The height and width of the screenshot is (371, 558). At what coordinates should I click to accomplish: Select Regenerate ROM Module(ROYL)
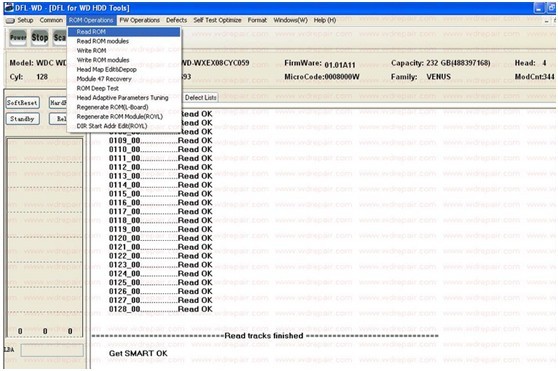(124, 117)
